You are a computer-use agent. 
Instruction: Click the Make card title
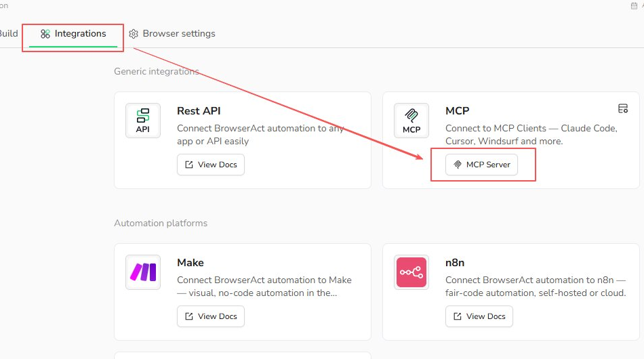[x=190, y=263]
